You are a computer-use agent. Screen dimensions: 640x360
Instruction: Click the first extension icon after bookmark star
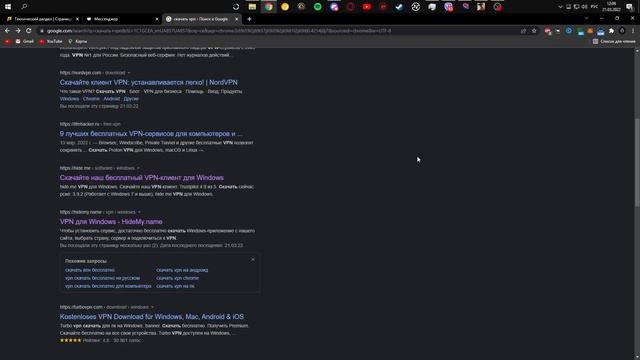click(x=548, y=31)
